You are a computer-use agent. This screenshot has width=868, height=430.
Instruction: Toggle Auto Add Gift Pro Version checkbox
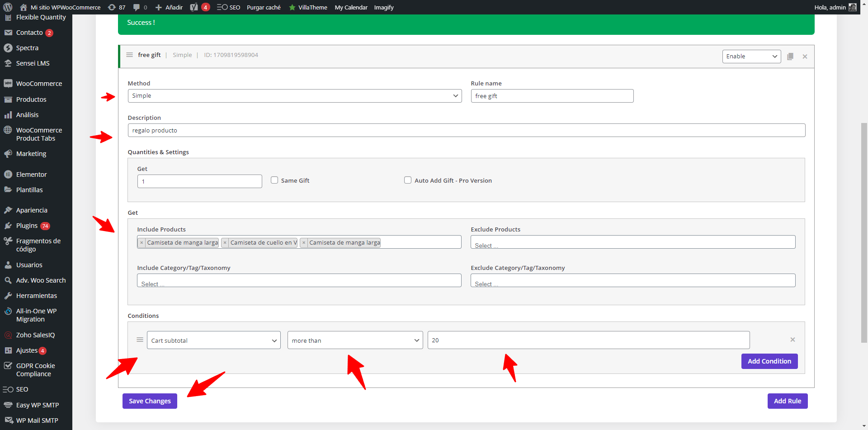point(408,180)
